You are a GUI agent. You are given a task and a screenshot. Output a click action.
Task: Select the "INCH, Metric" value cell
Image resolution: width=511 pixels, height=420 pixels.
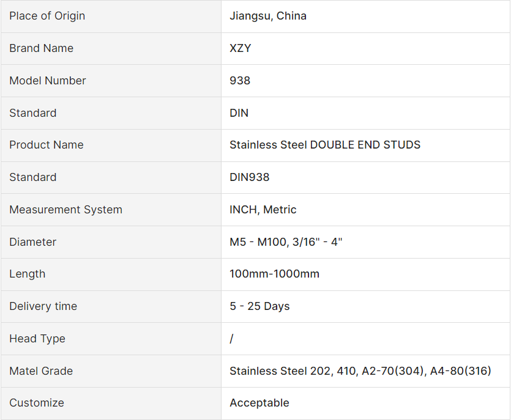click(x=263, y=210)
